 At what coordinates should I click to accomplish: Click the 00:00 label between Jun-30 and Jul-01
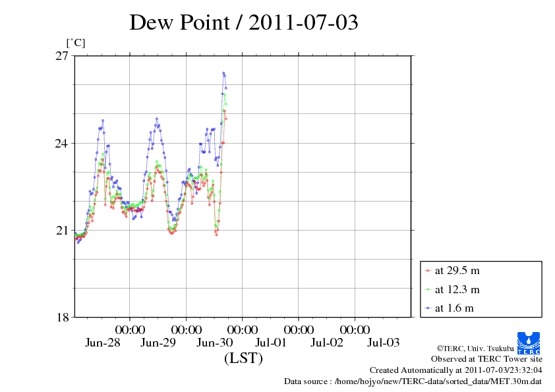coord(243,329)
